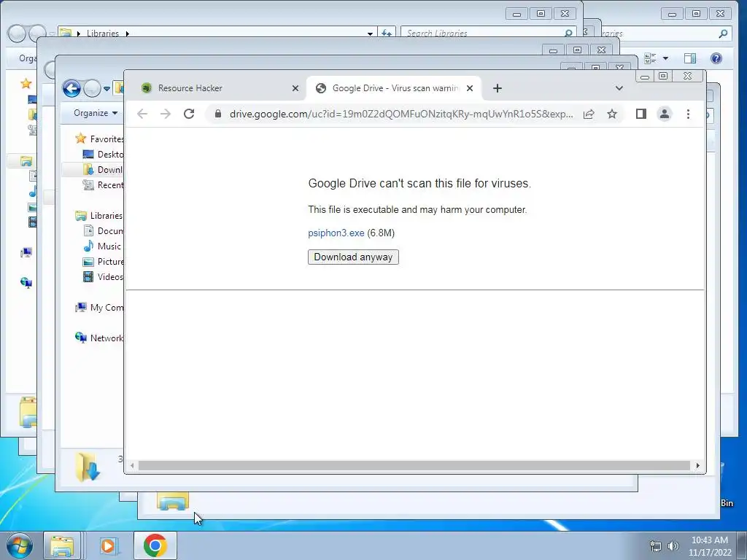Launch Windows Media Player from taskbar
The height and width of the screenshot is (560, 747).
tap(108, 545)
